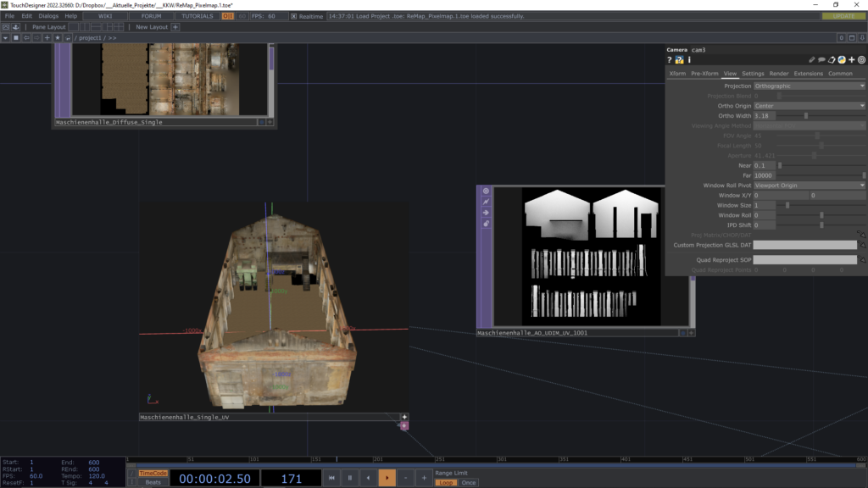Click the comment speech bubble icon
This screenshot has width=868, height=488.
pos(821,60)
